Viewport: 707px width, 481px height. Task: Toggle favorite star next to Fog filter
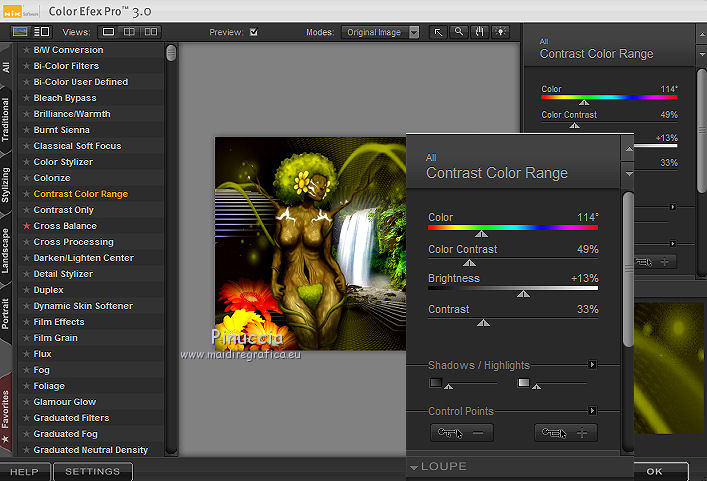coord(27,370)
